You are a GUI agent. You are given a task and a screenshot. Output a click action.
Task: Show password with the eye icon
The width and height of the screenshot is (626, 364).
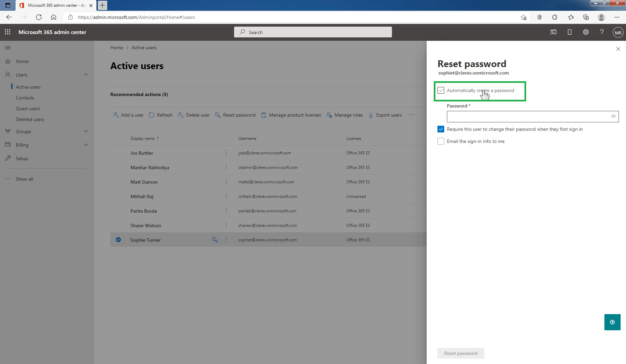[x=613, y=117]
